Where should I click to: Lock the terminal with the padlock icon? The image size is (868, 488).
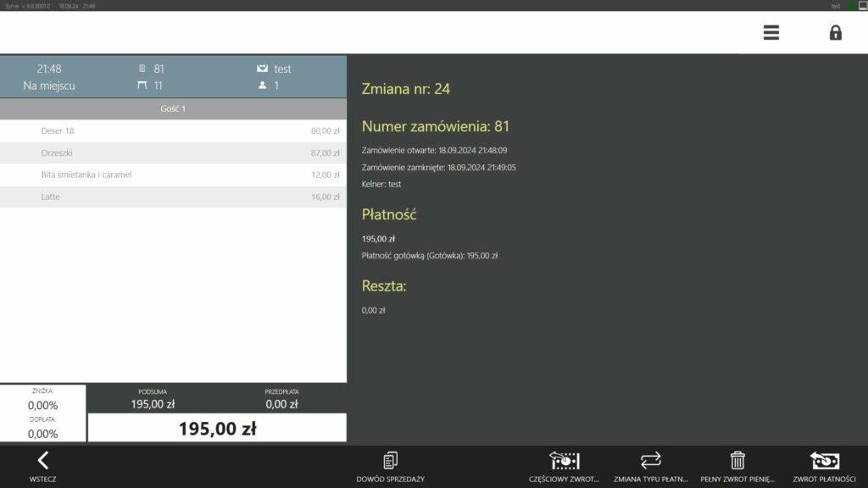(x=835, y=33)
